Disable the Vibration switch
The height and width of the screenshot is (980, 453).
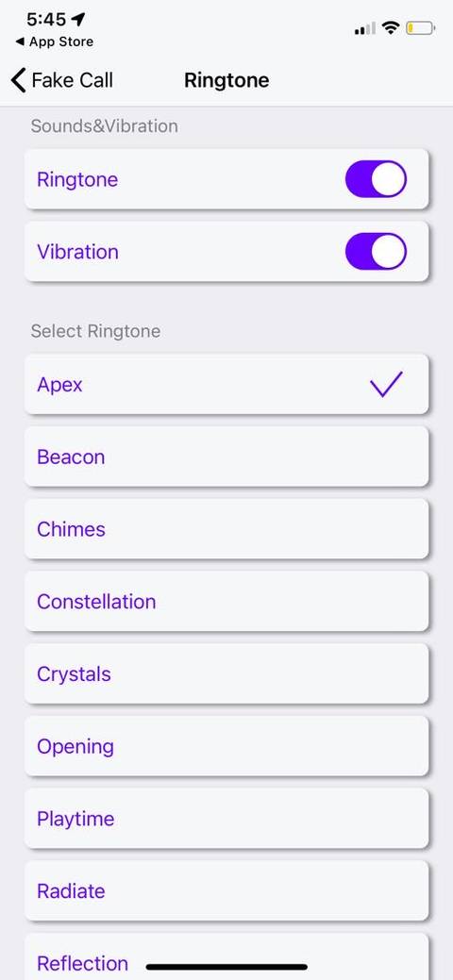(376, 251)
